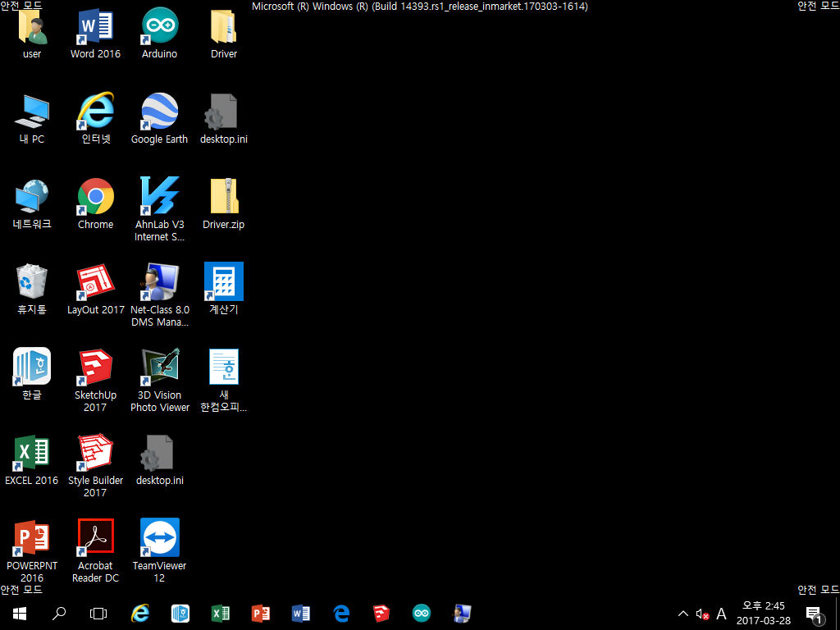Select the TeamViewer 12 shortcut
Image resolution: width=840 pixels, height=630 pixels.
(x=160, y=550)
